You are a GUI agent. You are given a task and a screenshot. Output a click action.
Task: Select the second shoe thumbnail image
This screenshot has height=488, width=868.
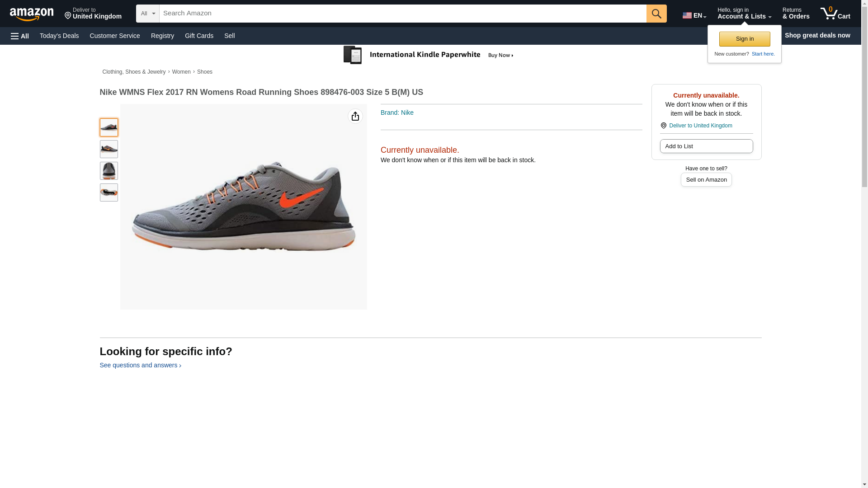pyautogui.click(x=108, y=149)
